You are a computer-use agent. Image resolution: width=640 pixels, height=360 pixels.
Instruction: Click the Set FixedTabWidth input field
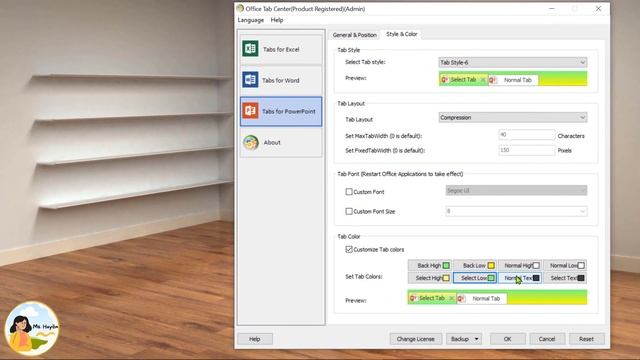pyautogui.click(x=527, y=150)
